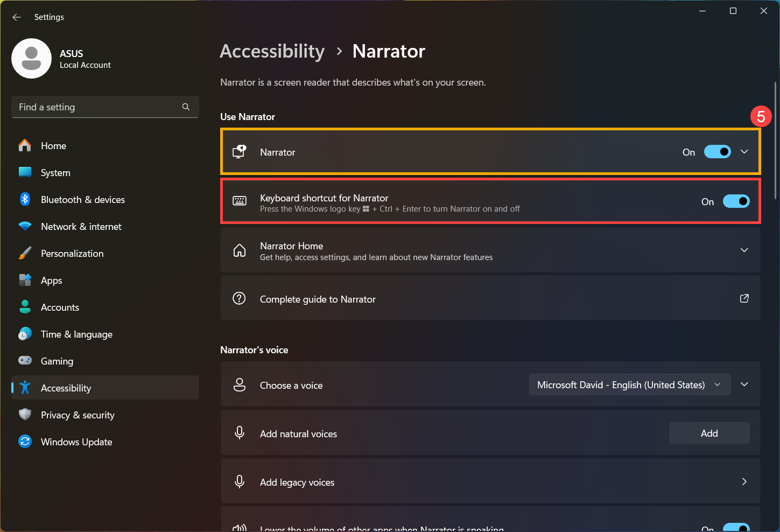Click the ASUS Local Account profile

click(61, 58)
